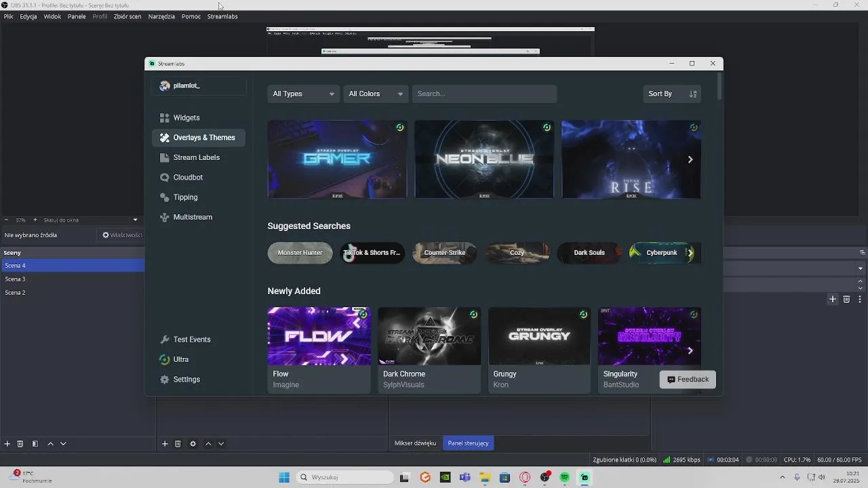Select the Dark Souls suggested search
This screenshot has height=488, width=868.
tap(589, 253)
